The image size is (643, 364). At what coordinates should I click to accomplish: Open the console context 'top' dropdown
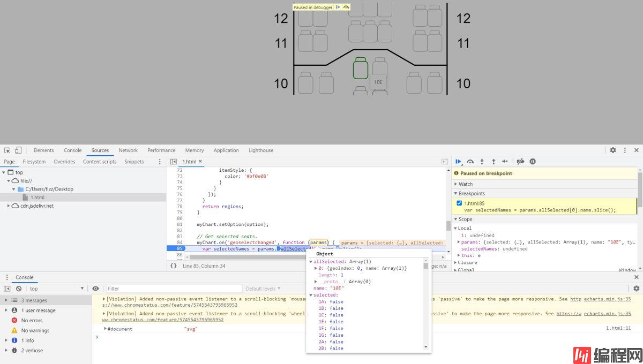(56, 289)
